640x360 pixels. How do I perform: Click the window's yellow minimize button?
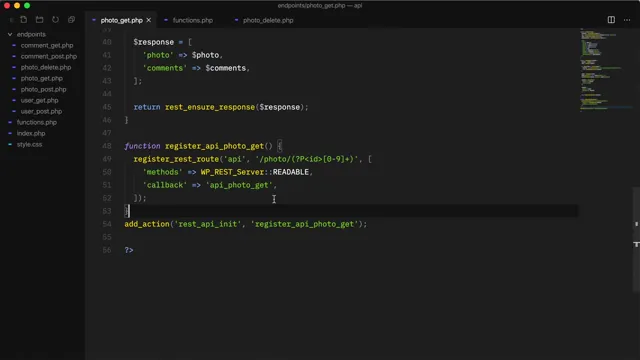pos(17,5)
